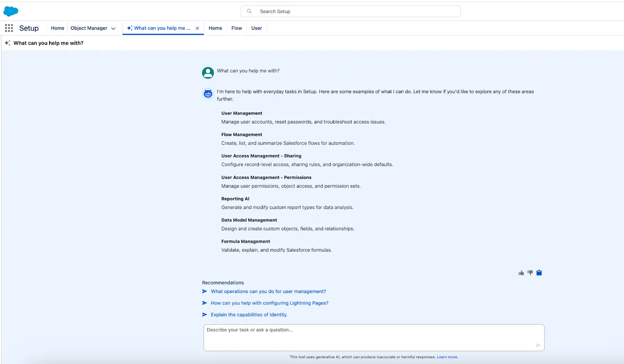Click the thumbs up feedback icon
Screen dimensions: 624x364
tap(521, 273)
